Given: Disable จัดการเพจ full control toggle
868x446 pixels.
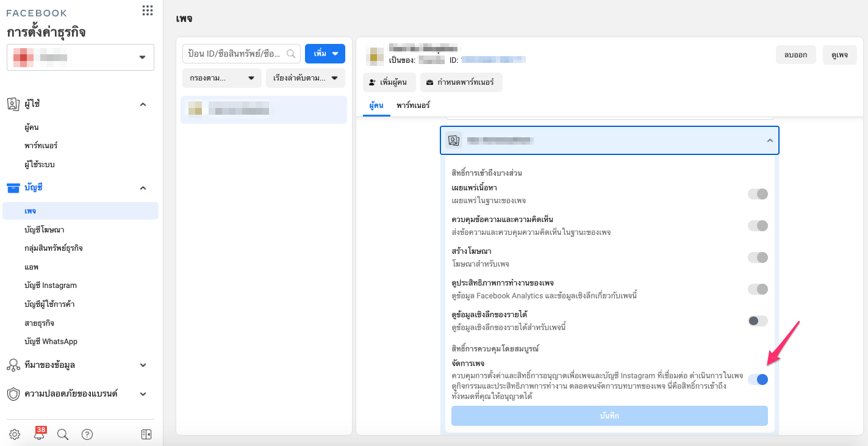Looking at the screenshot, I should (x=758, y=379).
